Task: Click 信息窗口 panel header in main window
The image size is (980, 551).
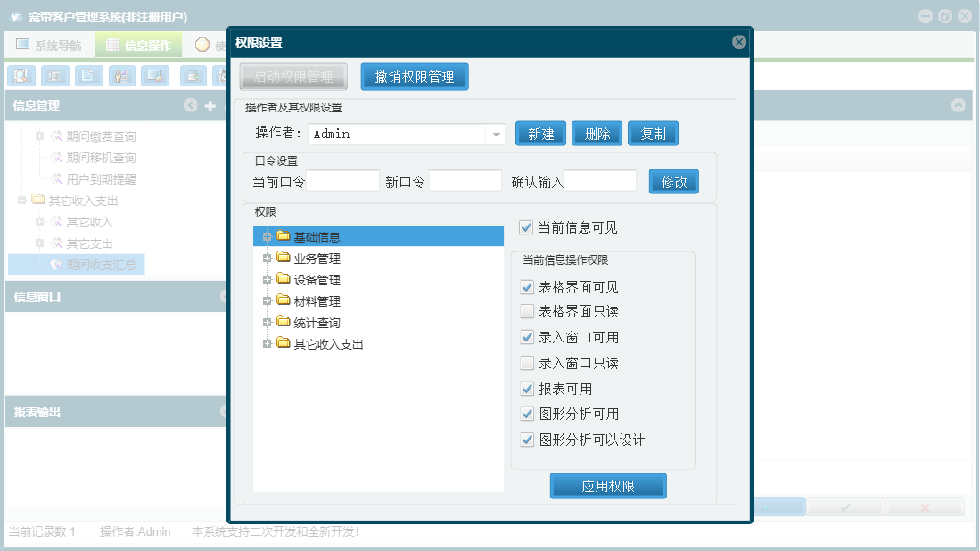Action: coord(116,297)
